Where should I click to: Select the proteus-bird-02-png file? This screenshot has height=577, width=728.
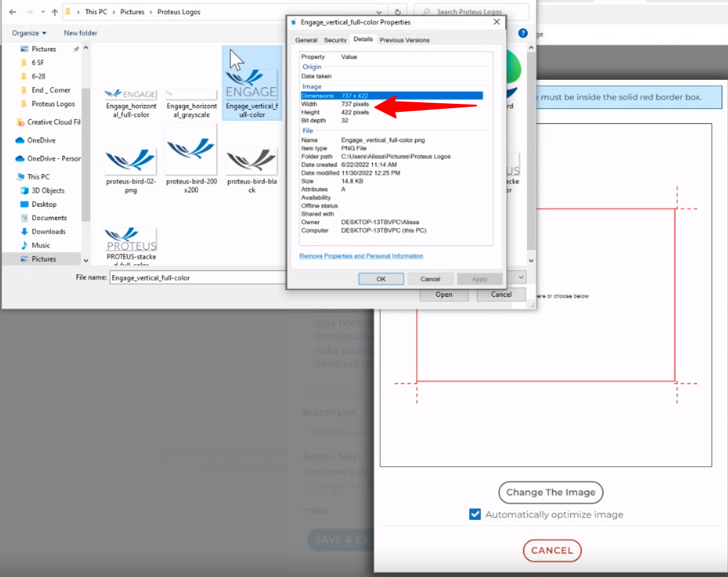pyautogui.click(x=131, y=171)
